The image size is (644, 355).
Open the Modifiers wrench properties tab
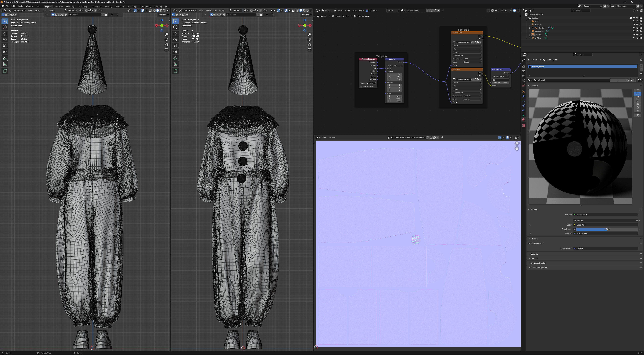click(x=524, y=96)
